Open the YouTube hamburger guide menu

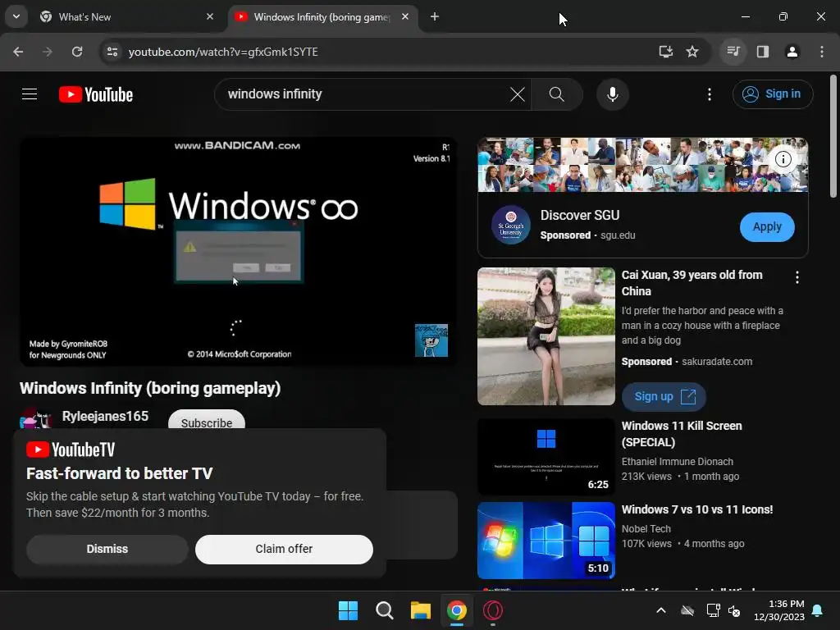point(30,94)
